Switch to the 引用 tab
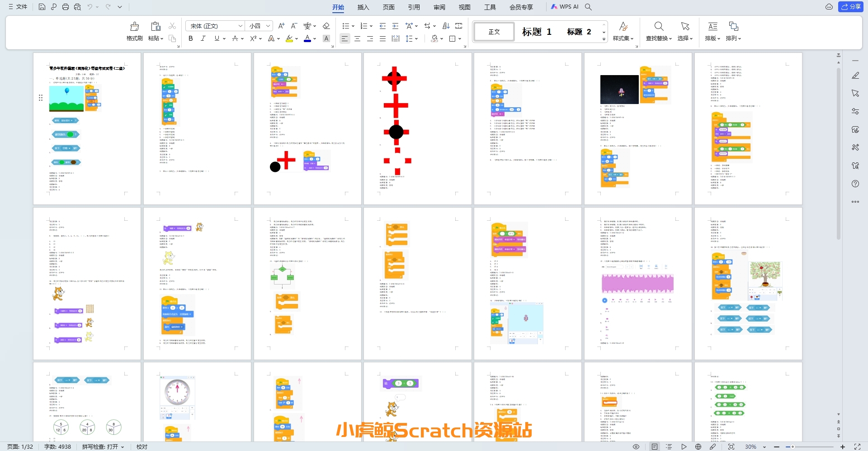This screenshot has height=451, width=868. [x=414, y=7]
